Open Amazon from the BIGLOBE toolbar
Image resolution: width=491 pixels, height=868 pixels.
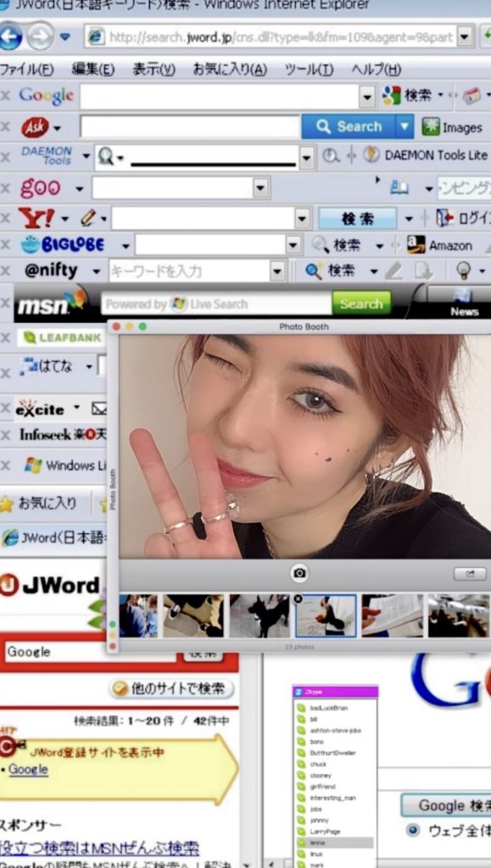point(439,245)
